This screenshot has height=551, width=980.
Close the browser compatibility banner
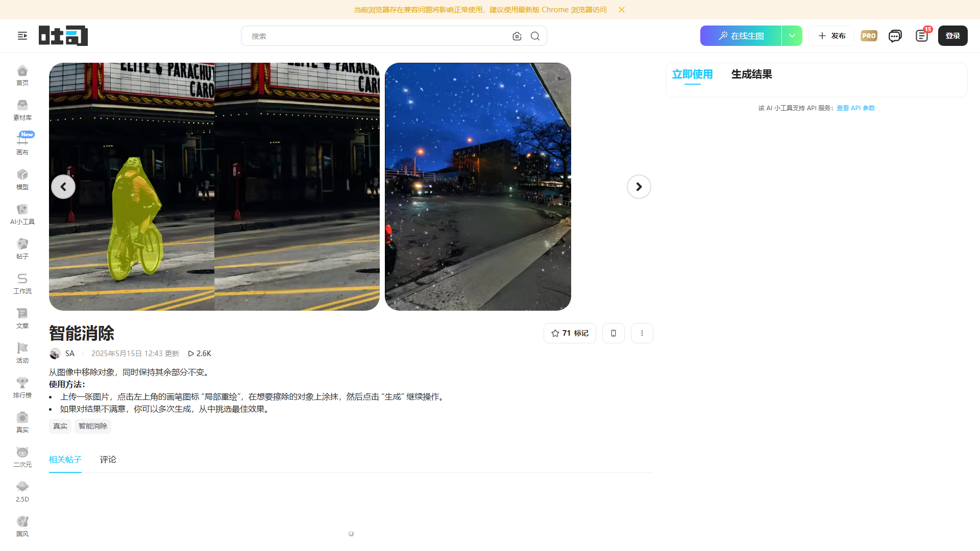(x=622, y=10)
